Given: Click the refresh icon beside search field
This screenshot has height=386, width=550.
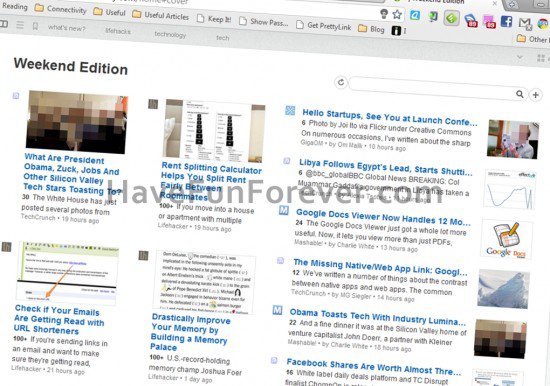Looking at the screenshot, I should 341,82.
